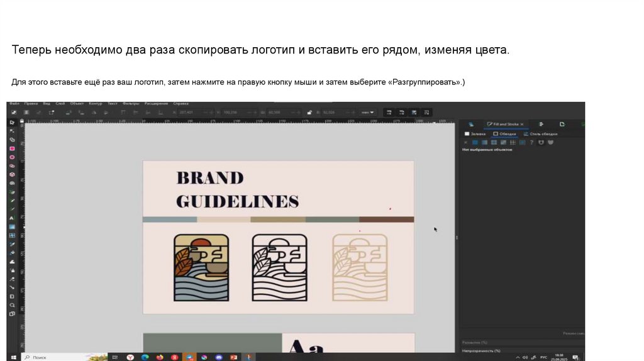Viewport: 644px width, 361px height.
Task: Switch to the Стиль обводки tab
Action: (x=540, y=133)
